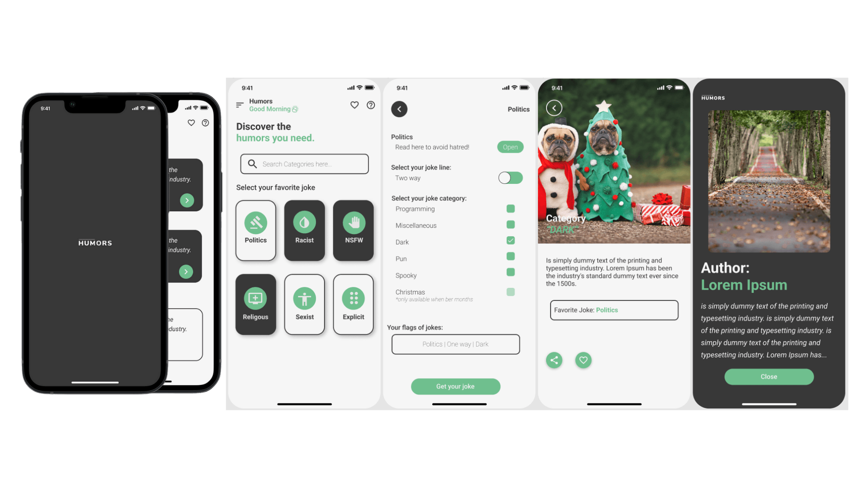
Task: Toggle the Two way joke line switch
Action: [509, 177]
